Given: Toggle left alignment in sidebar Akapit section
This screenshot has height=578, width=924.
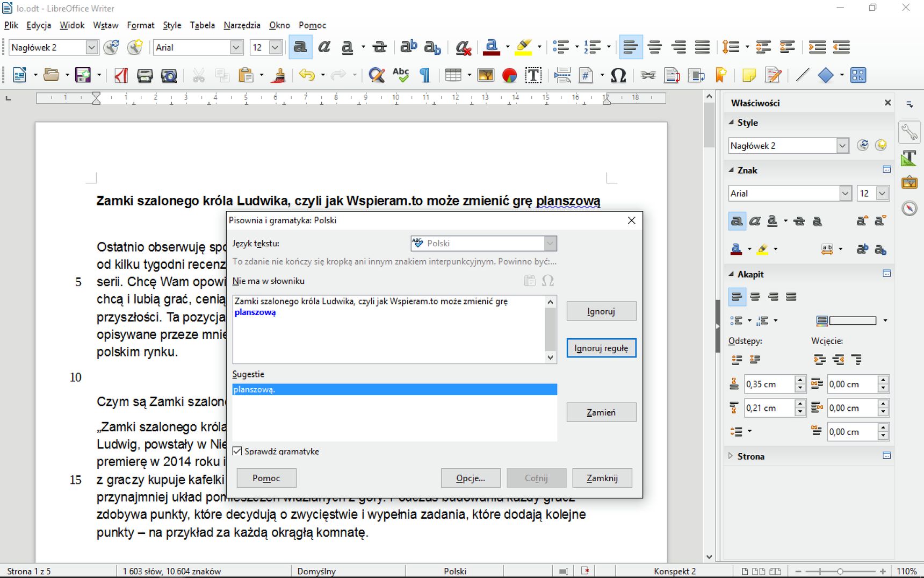Looking at the screenshot, I should coord(737,297).
